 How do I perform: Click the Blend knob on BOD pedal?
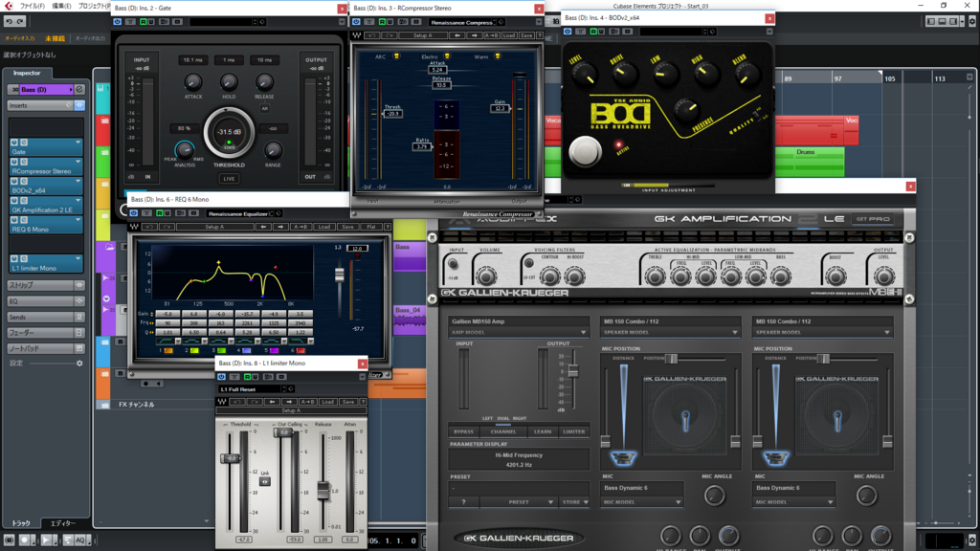746,75
